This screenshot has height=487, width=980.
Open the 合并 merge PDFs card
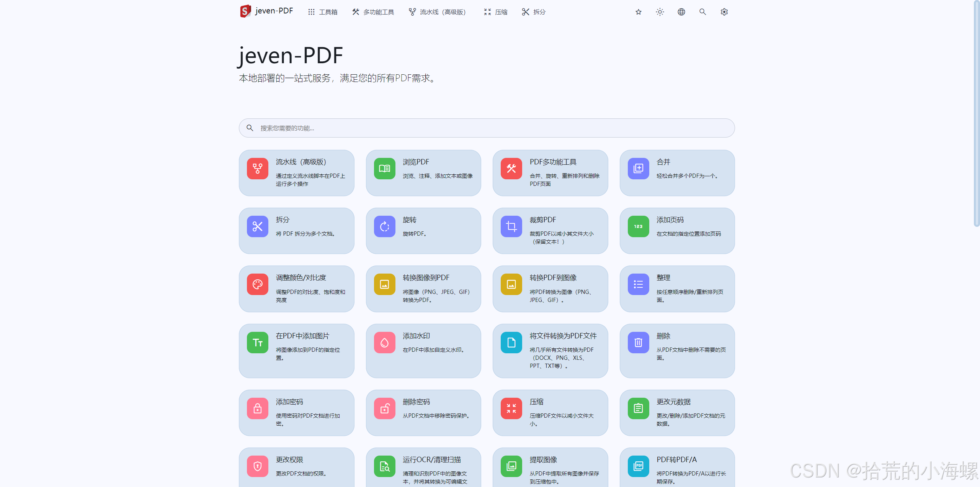[677, 173]
